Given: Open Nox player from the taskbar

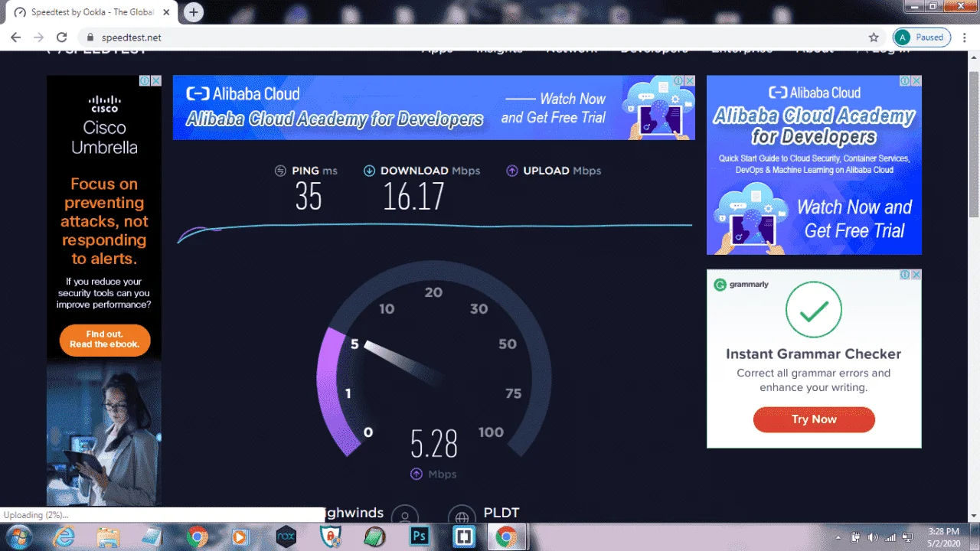Looking at the screenshot, I should click(x=286, y=536).
